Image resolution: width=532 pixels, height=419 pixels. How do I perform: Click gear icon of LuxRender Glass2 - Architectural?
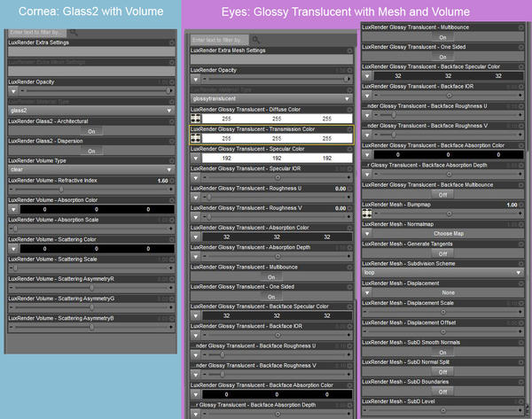click(172, 121)
